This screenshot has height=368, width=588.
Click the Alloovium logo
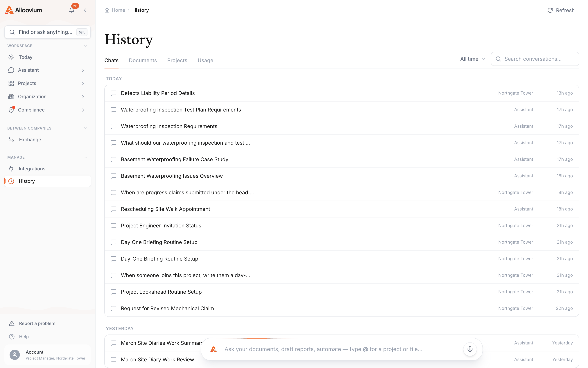click(24, 10)
